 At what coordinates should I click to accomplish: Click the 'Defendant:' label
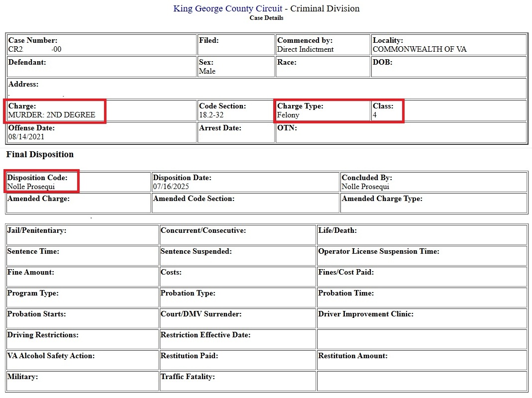(x=27, y=62)
